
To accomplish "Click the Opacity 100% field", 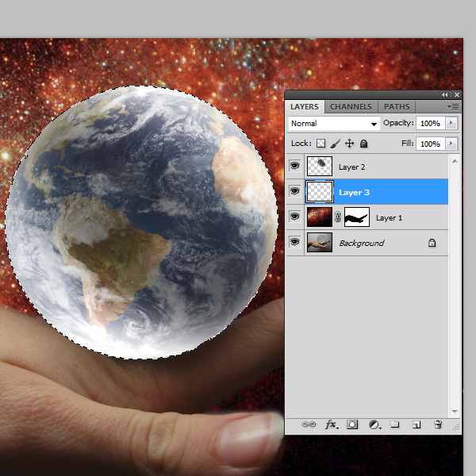I will click(431, 123).
